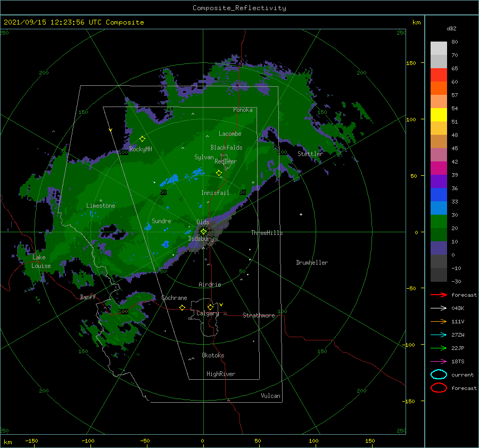Click the Lake Louise label
Image resolution: width=479 pixels, height=448 pixels.
(x=41, y=262)
